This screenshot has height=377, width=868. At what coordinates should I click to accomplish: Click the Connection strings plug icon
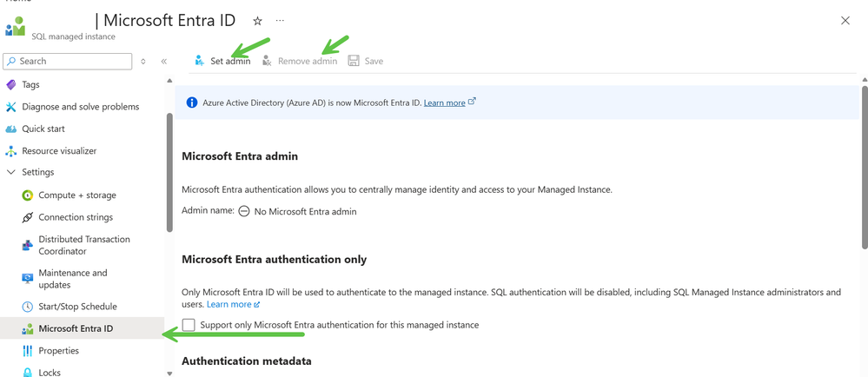point(27,217)
